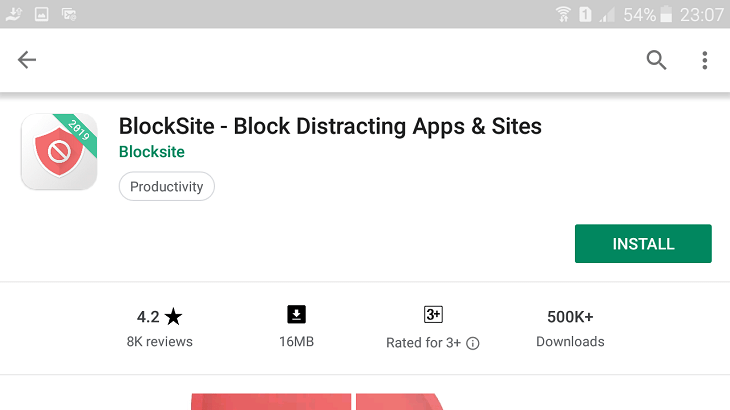Tap the 3+ content rating badge

point(433,315)
